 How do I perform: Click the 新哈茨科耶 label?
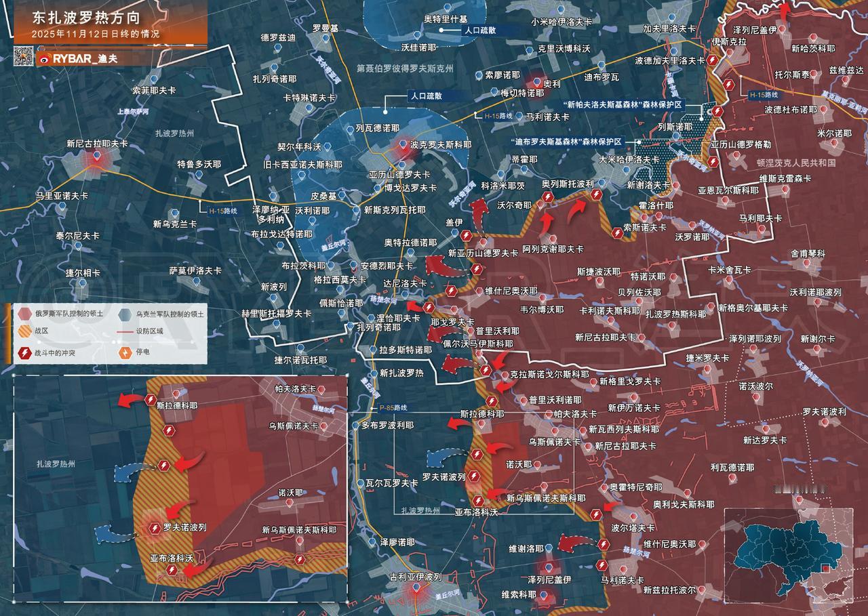pyautogui.click(x=813, y=48)
